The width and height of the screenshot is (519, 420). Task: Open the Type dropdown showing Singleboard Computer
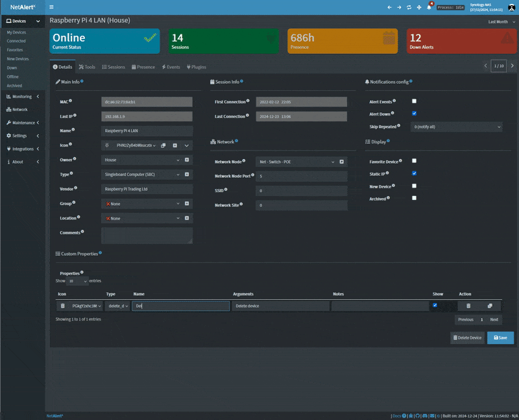141,175
